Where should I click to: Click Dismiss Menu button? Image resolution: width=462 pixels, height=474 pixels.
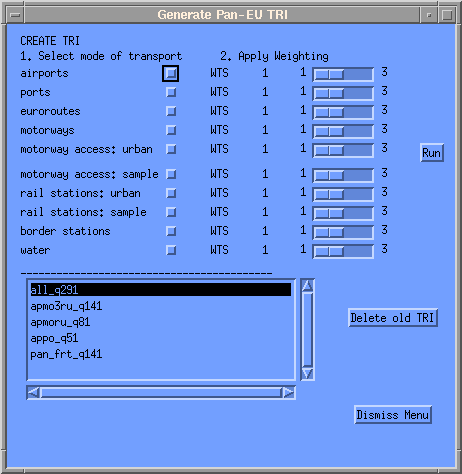393,415
